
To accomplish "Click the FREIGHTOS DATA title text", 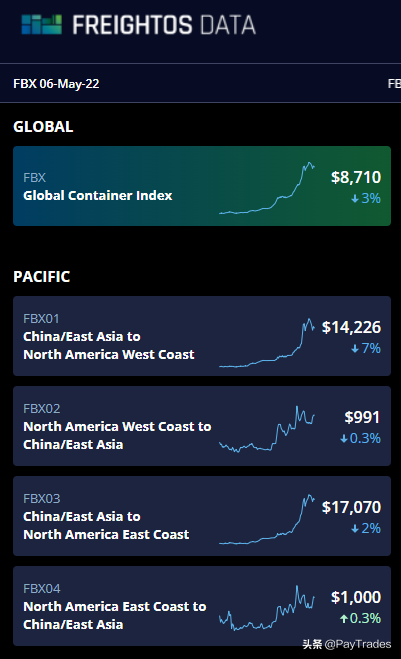I will click(164, 25).
